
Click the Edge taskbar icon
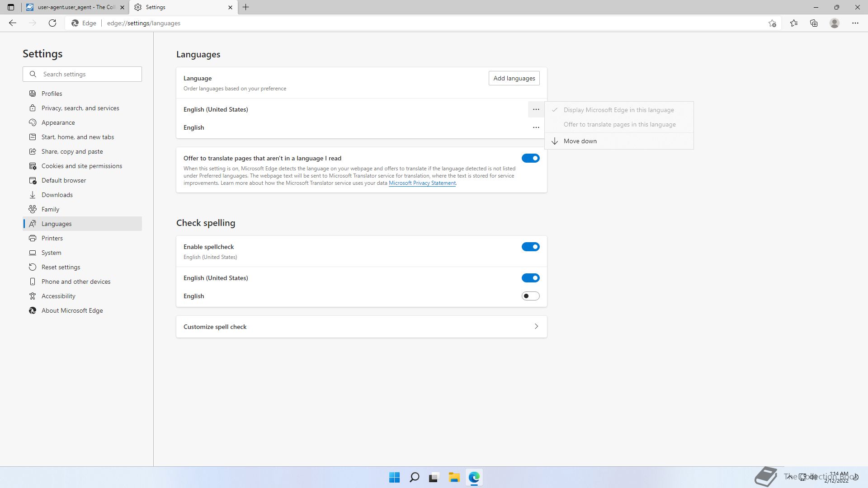[474, 477]
